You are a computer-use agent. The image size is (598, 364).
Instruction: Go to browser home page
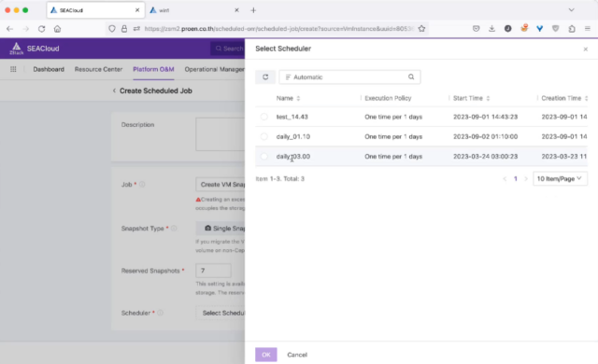pos(57,29)
